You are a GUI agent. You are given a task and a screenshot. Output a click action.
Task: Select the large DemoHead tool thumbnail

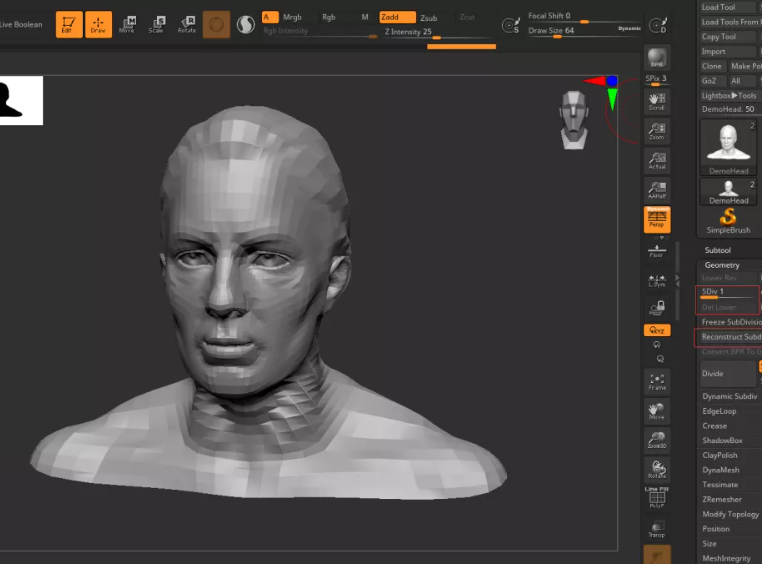[x=727, y=147]
